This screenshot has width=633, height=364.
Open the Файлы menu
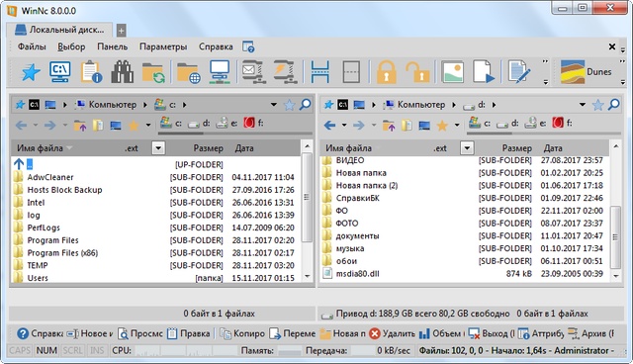tap(32, 46)
